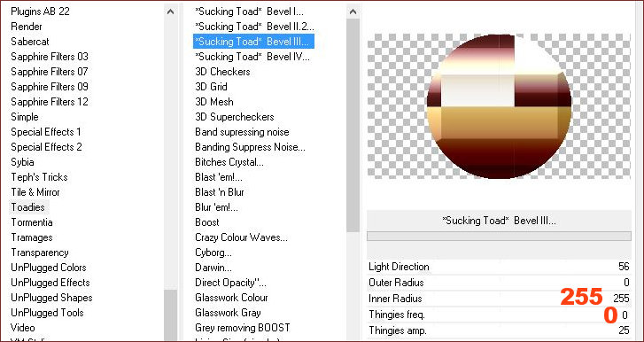Click the Outer Radius slider row
This screenshot has height=342, width=644.
coord(499,283)
